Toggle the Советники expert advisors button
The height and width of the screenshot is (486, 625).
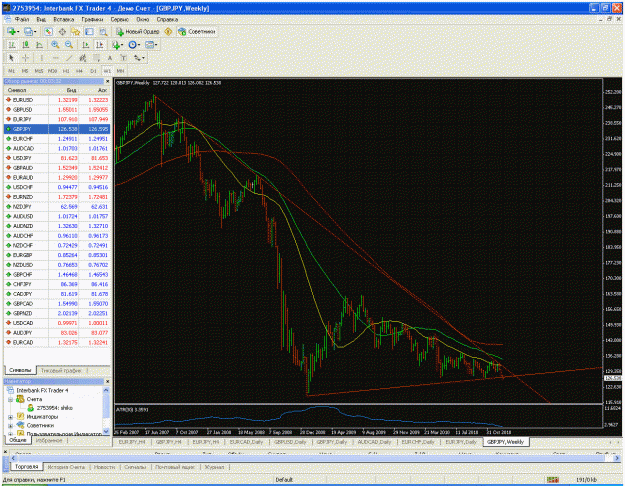pos(197,31)
